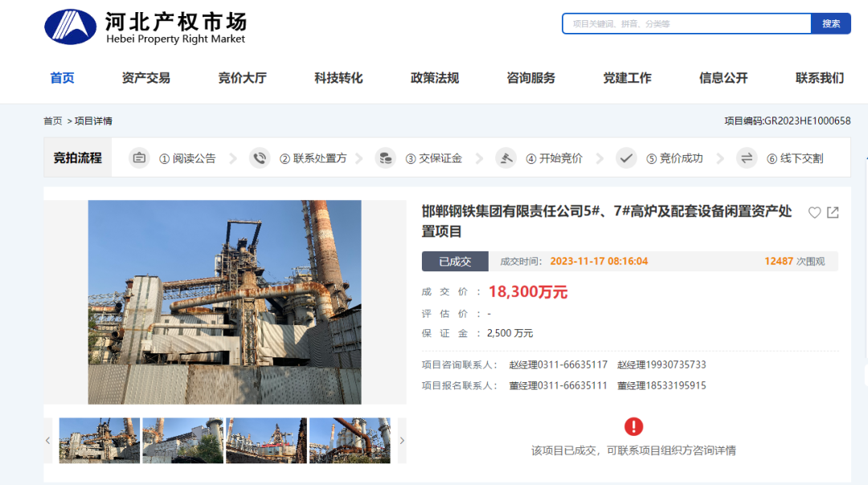Select the 科技转化 menu item
Viewport: 868px width, 485px height.
pos(339,78)
